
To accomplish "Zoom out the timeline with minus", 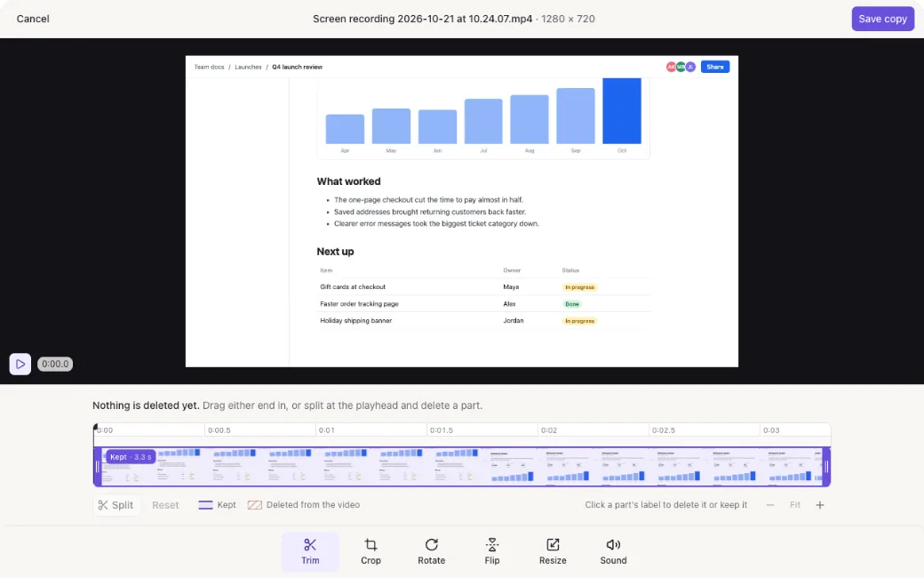I will coord(769,505).
